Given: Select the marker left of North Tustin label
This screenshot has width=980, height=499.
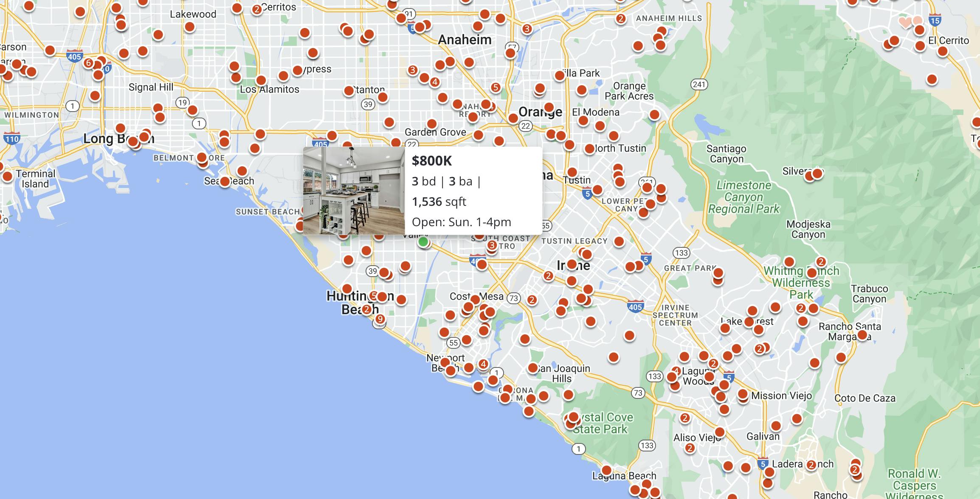Looking at the screenshot, I should point(589,149).
